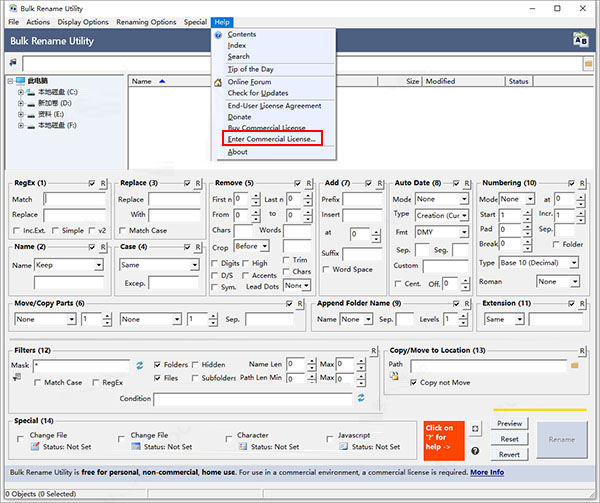Select Enter Commercial License menu entry
Screen dimensions: 600x503
point(272,139)
